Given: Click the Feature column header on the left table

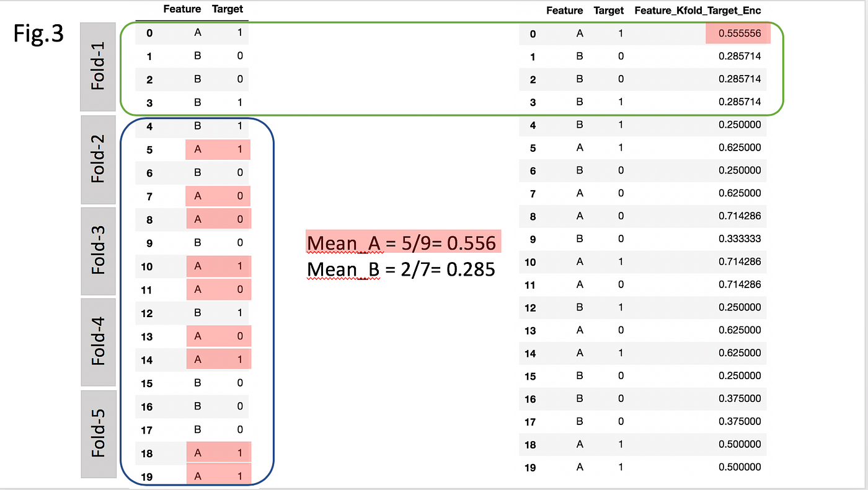Looking at the screenshot, I should [181, 9].
